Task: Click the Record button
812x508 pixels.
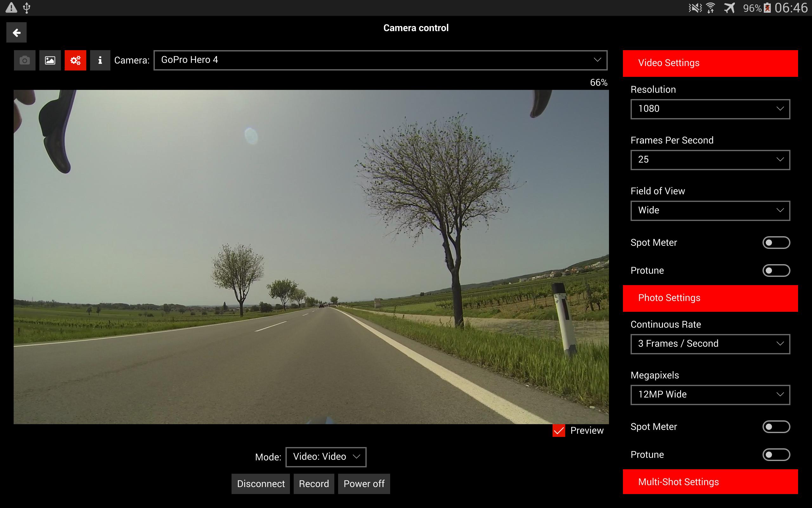Action: coord(314,484)
